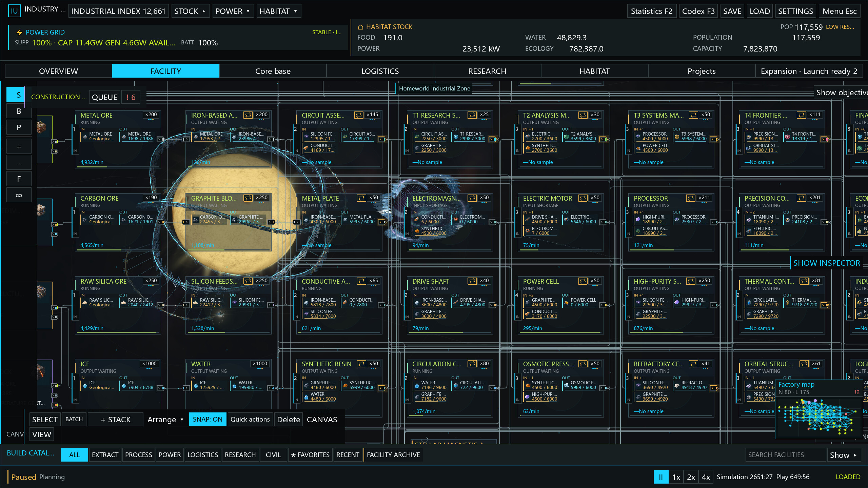
Task: Click the minus zoom-out sidebar button
Action: click(19, 163)
